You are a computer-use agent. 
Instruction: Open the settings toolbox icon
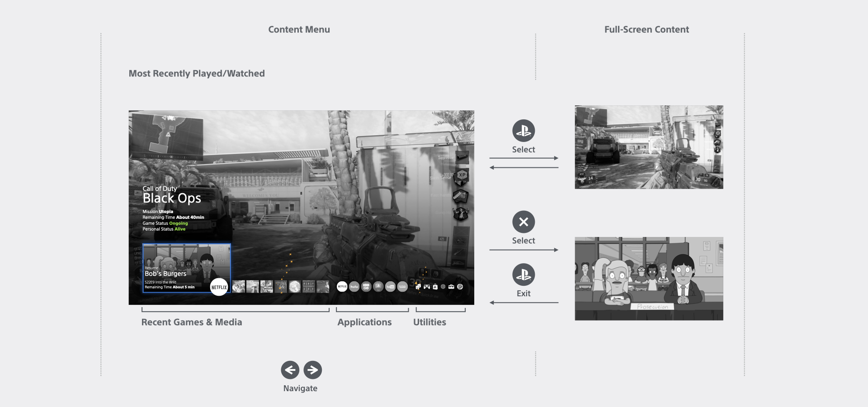pos(451,287)
